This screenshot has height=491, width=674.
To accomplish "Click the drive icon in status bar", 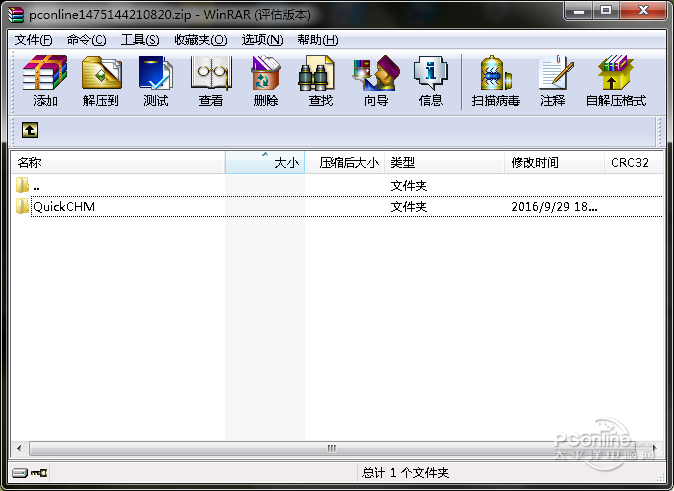I will tap(20, 473).
